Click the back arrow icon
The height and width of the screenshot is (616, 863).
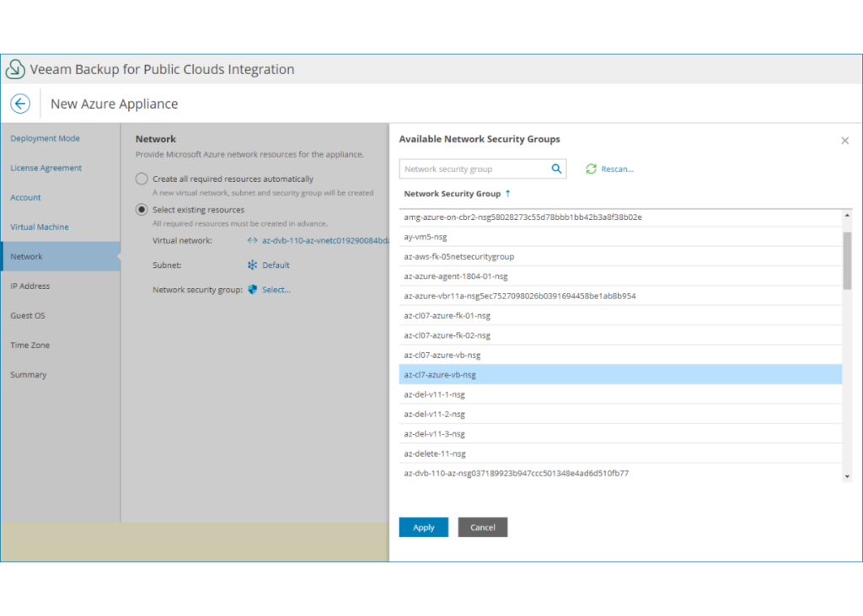click(x=20, y=104)
